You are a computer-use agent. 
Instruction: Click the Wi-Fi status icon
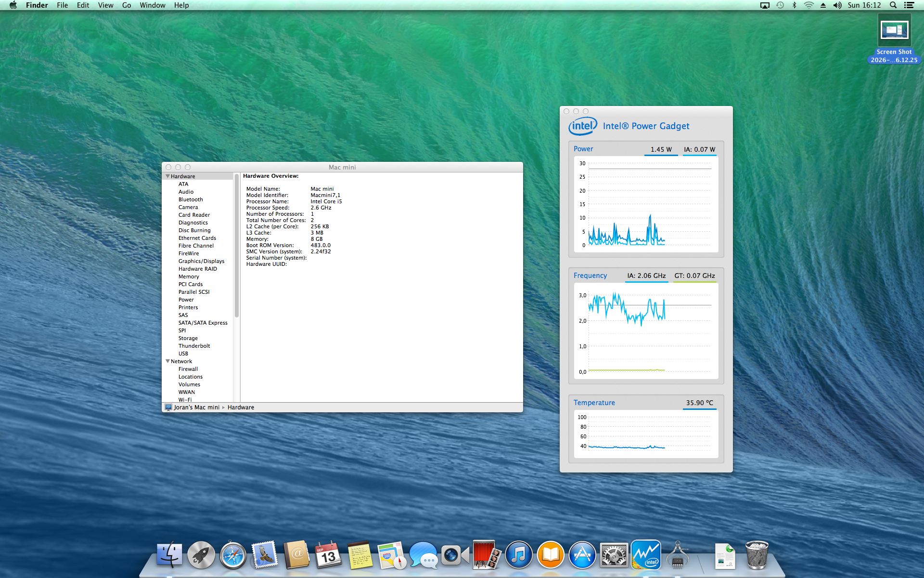(x=808, y=5)
